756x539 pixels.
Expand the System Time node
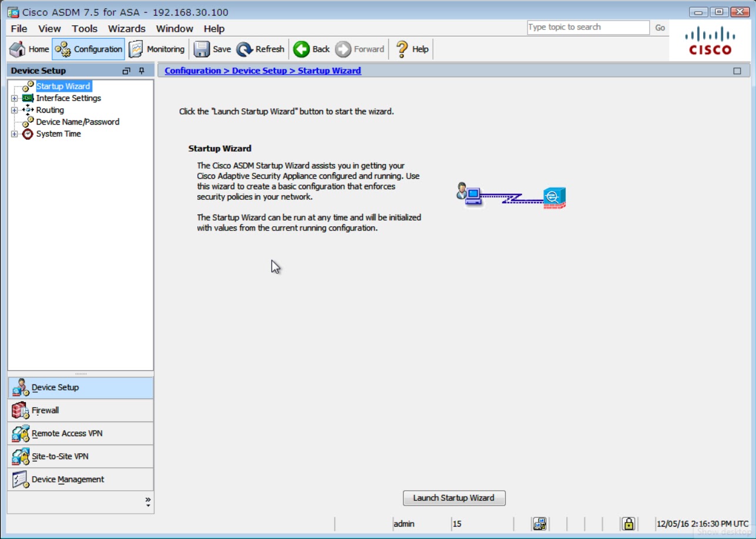click(x=14, y=134)
